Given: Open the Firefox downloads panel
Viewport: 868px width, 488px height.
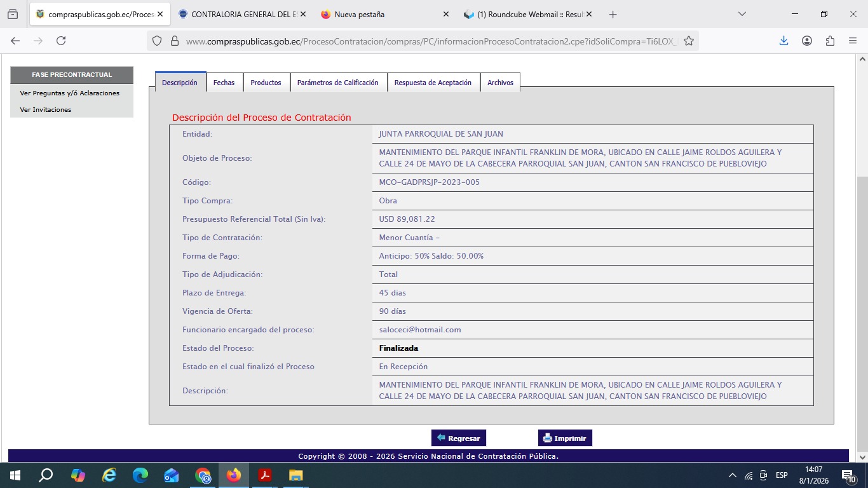Looking at the screenshot, I should tap(783, 41).
